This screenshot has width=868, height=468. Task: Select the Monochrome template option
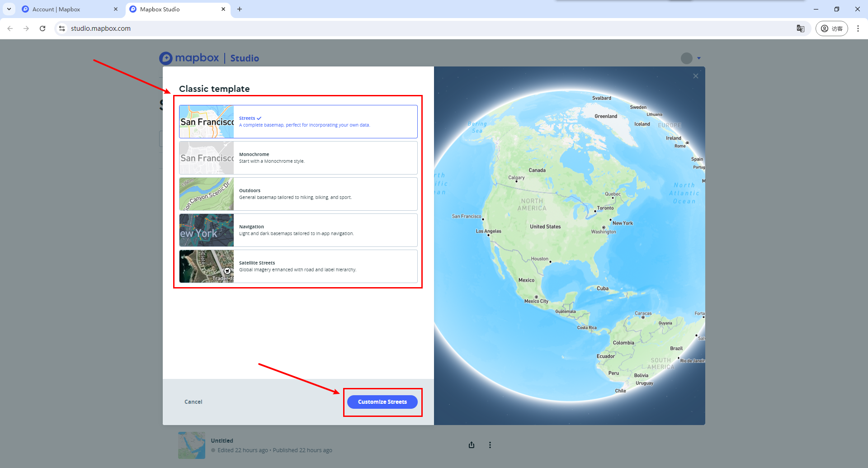pyautogui.click(x=298, y=158)
